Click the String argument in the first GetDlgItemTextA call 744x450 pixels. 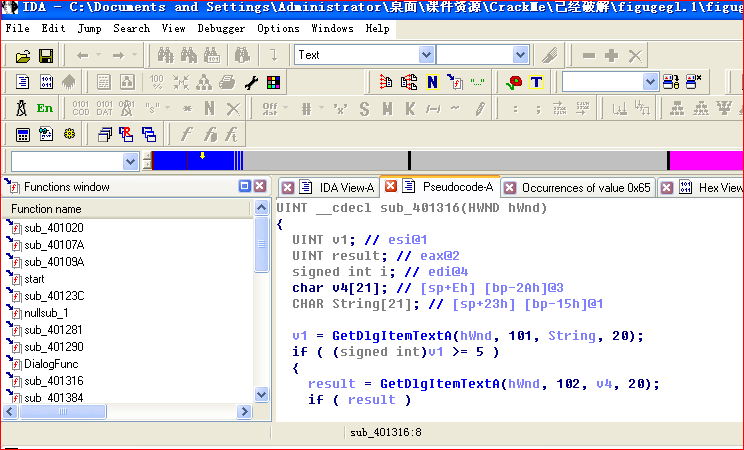[x=572, y=336]
